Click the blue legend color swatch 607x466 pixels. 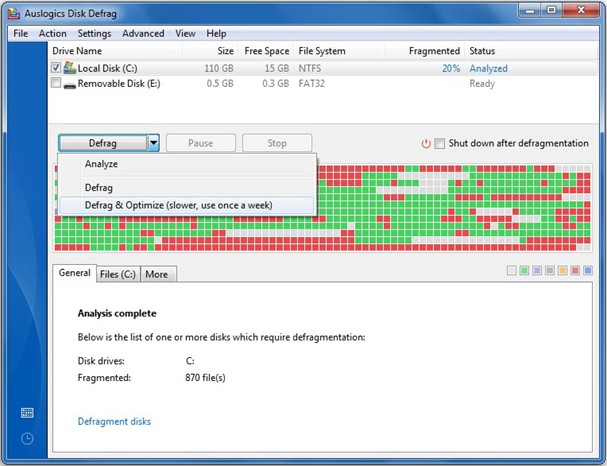588,271
